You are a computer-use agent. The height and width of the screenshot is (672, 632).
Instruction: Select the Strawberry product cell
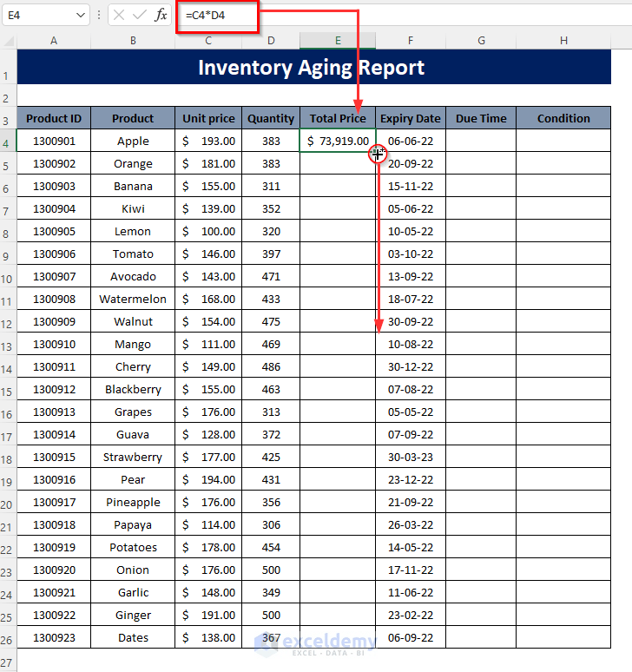pos(133,457)
